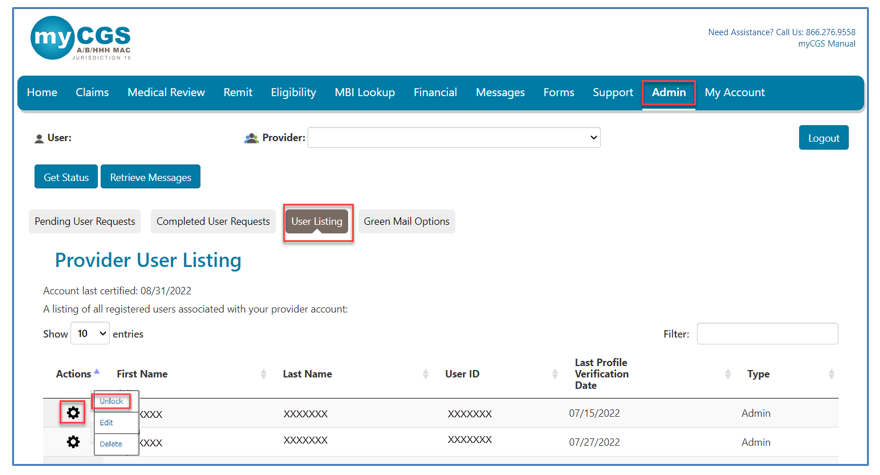The width and height of the screenshot is (880, 475).
Task: Sort the User ID column
Action: [555, 374]
